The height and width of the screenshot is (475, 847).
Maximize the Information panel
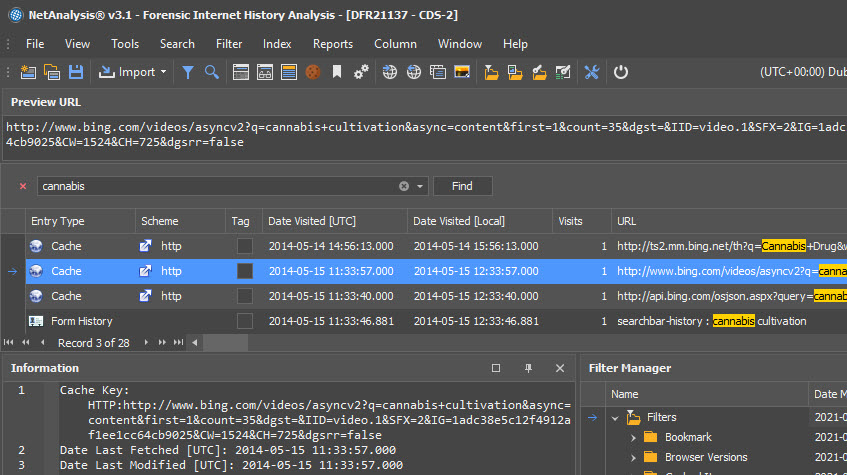click(496, 368)
